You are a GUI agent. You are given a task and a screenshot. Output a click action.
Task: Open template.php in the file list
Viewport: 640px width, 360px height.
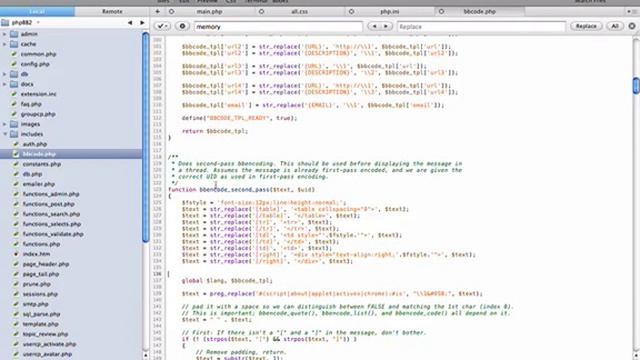tap(40, 324)
